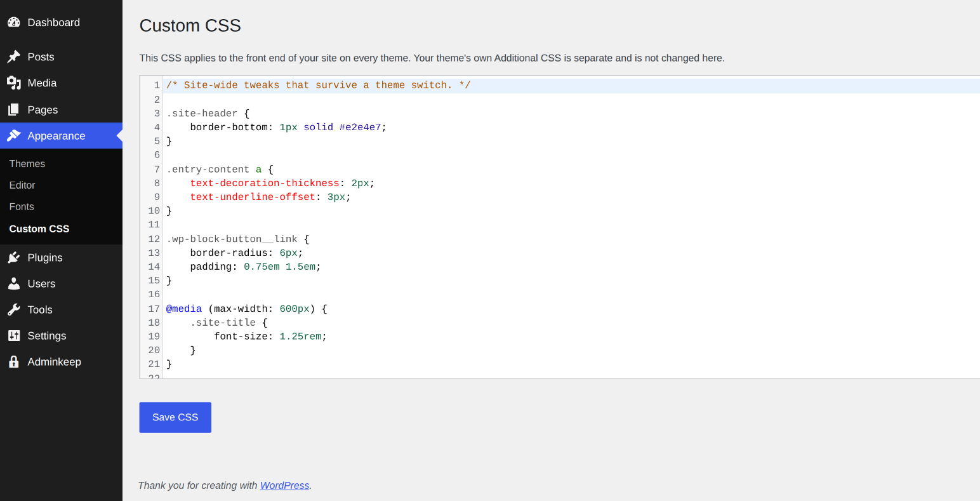Viewport: 980px width, 501px height.
Task: Click the @media max-width rule line
Action: (x=247, y=309)
